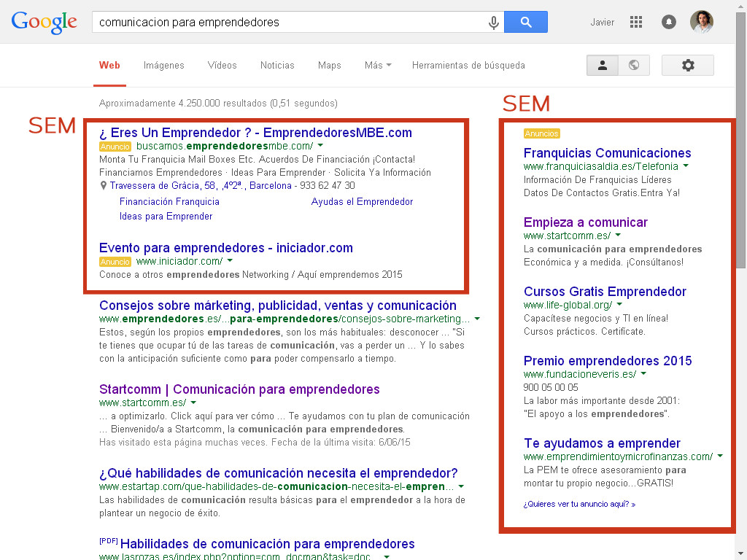The height and width of the screenshot is (560, 747).
Task: Open the settings gear menu
Action: pos(687,65)
